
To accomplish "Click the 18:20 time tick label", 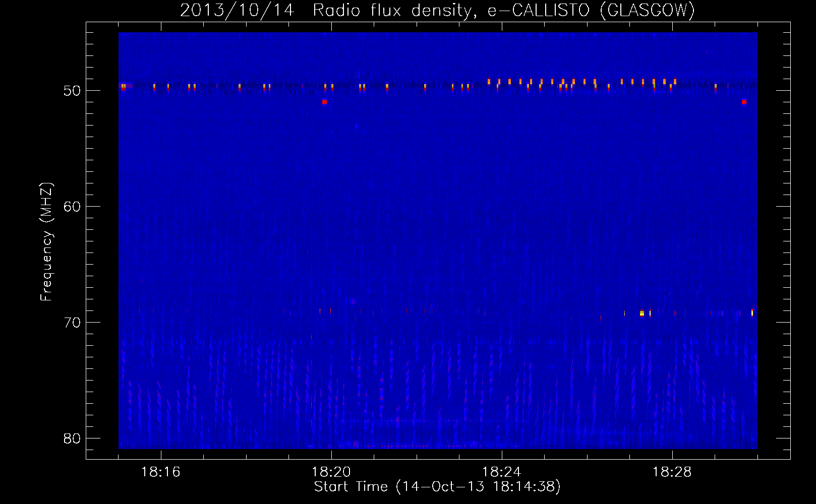I will [331, 472].
